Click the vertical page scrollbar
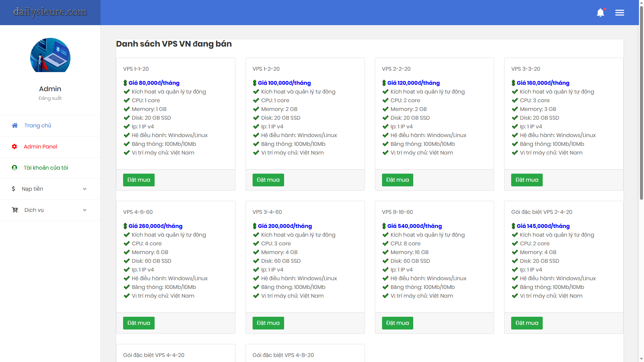 tap(641, 101)
